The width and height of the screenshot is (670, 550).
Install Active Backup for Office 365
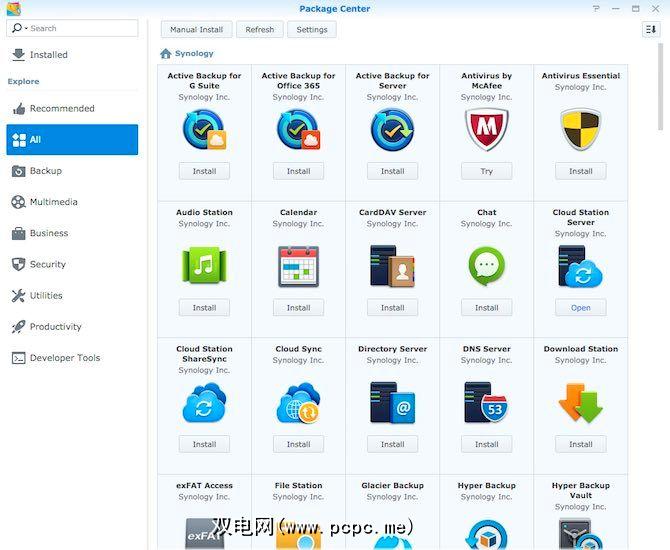click(298, 171)
